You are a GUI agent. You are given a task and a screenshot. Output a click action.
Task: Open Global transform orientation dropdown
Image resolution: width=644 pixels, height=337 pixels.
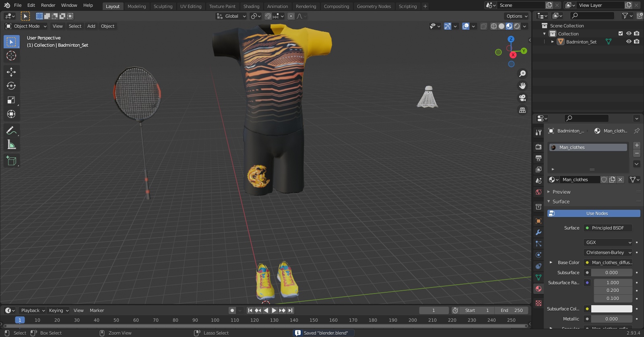[231, 16]
